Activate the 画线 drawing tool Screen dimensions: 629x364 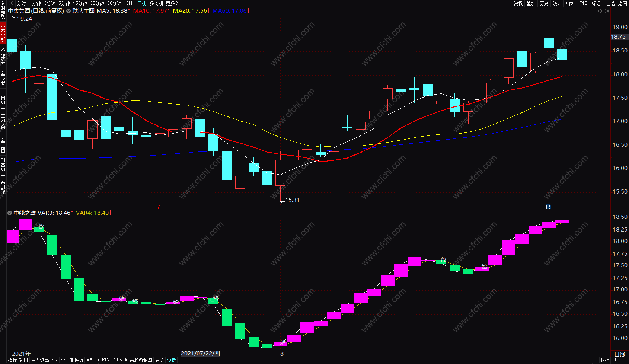click(570, 3)
